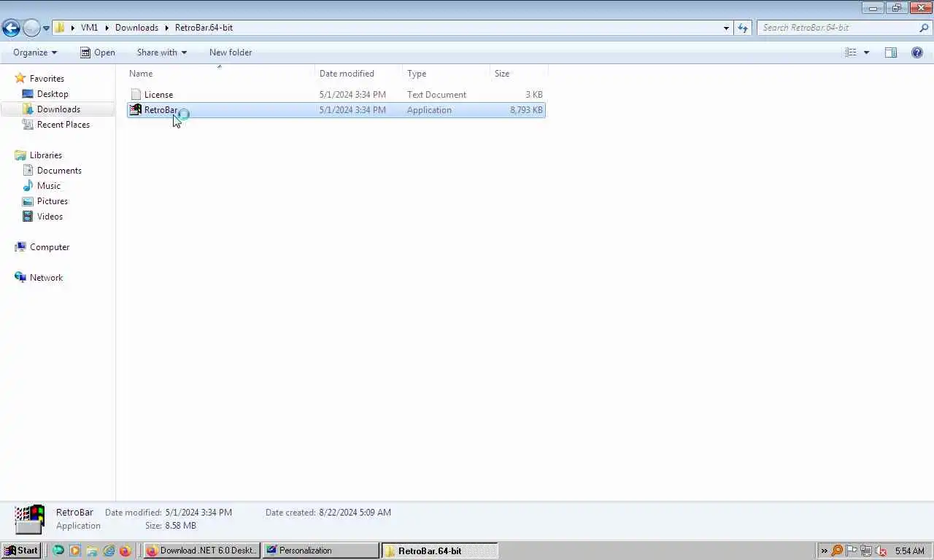The height and width of the screenshot is (560, 934).
Task: Click the Open toolbar button
Action: (97, 52)
